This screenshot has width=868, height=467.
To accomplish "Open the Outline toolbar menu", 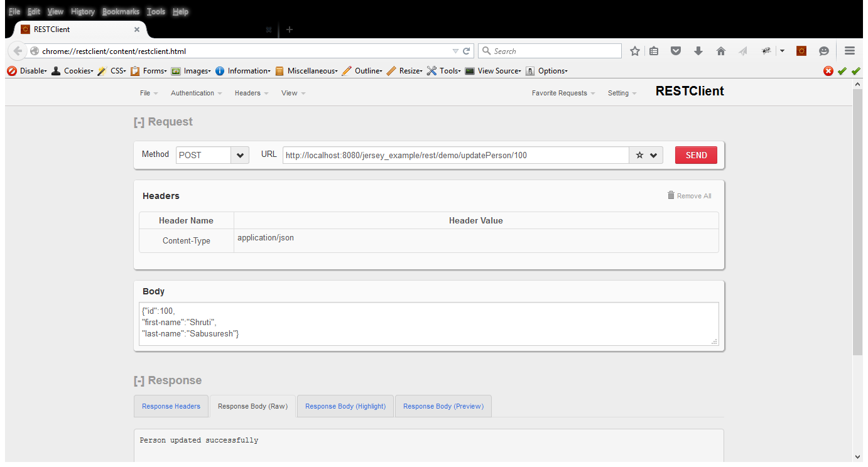I will coord(362,71).
